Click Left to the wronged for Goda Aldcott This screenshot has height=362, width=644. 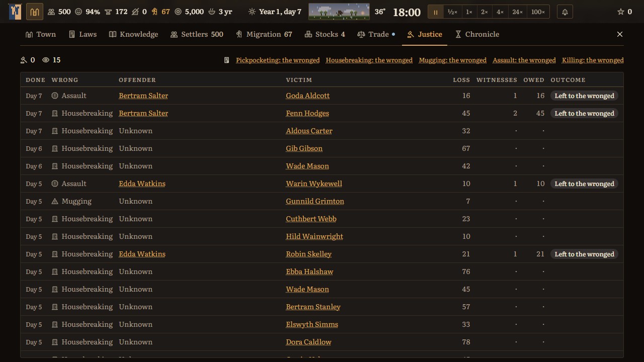pos(584,96)
